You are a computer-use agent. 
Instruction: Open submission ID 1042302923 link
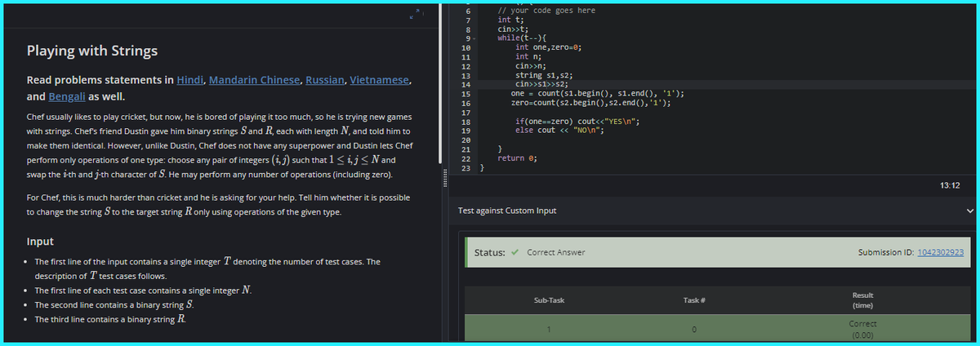[x=941, y=252]
